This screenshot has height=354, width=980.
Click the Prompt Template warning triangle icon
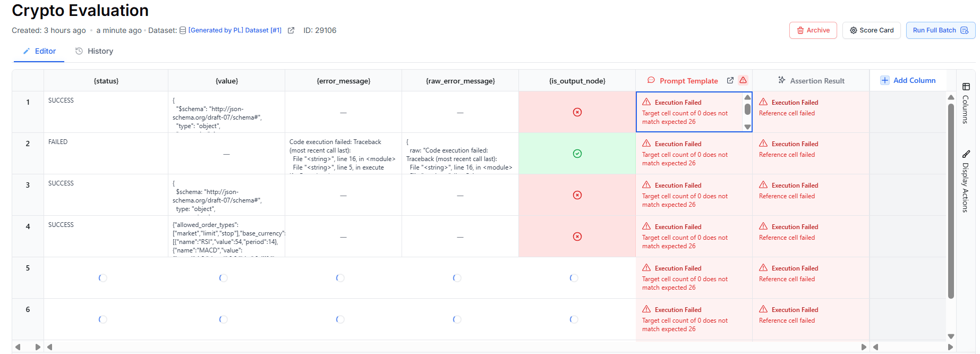tap(743, 80)
